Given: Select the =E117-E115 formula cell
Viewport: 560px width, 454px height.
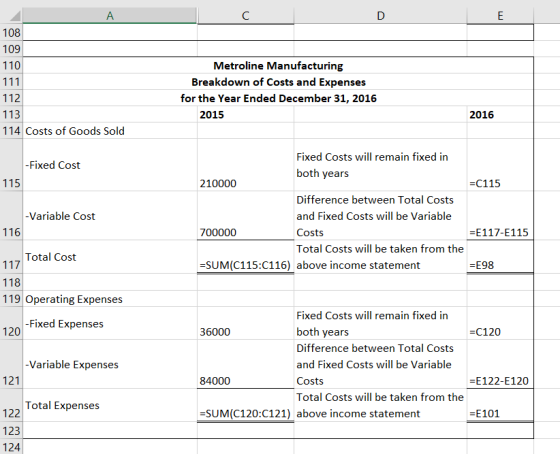Looking at the screenshot, I should [x=500, y=216].
